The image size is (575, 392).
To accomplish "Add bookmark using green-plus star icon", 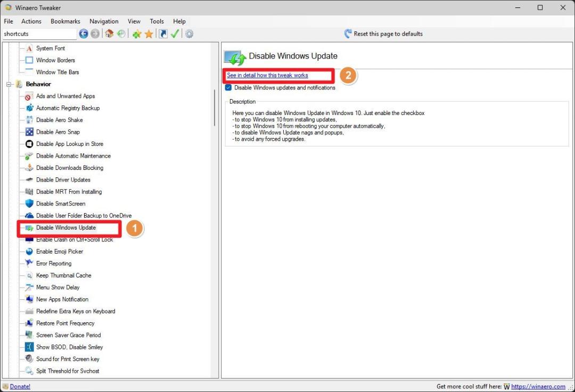I will [137, 34].
